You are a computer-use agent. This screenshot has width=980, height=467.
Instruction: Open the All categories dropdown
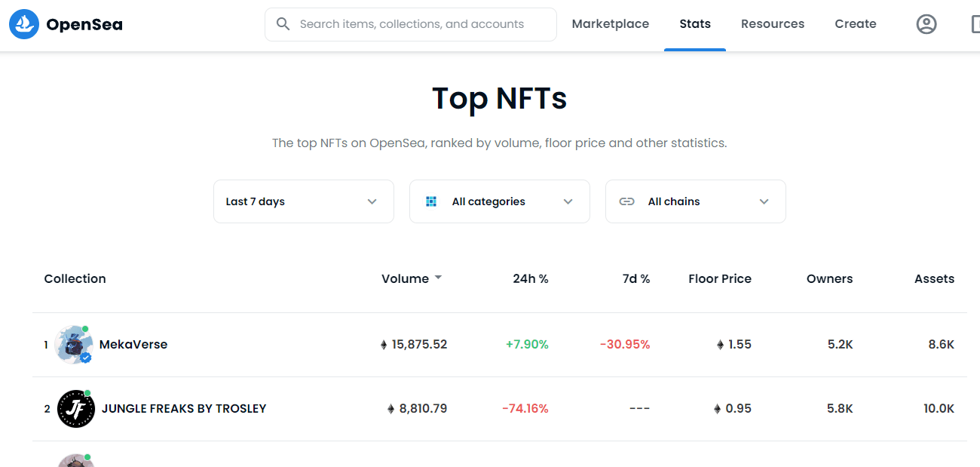[x=500, y=201]
